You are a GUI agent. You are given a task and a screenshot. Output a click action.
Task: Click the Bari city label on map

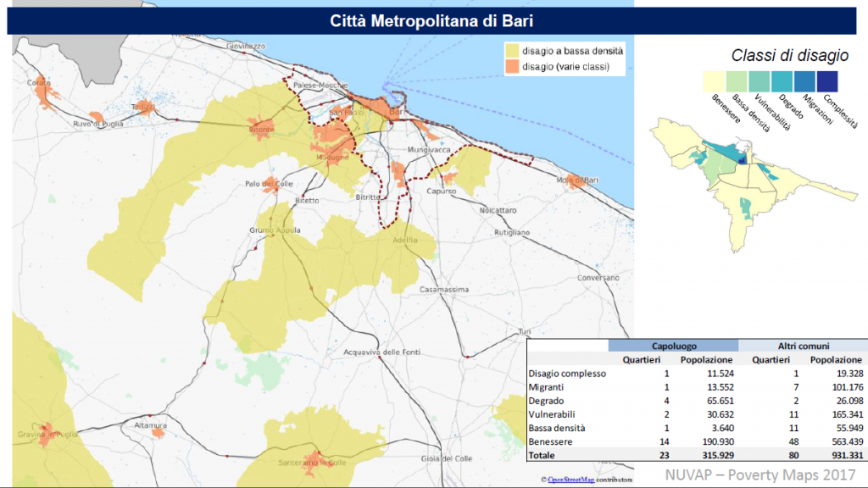tap(393, 112)
